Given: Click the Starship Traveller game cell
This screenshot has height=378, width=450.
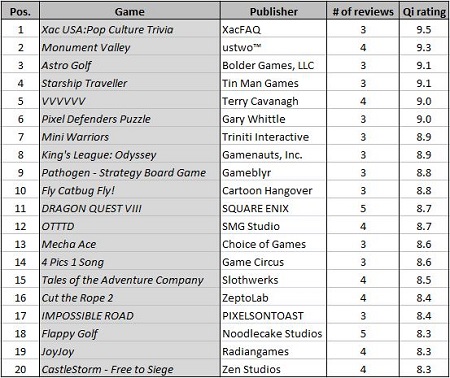Looking at the screenshot, I should coord(130,83).
